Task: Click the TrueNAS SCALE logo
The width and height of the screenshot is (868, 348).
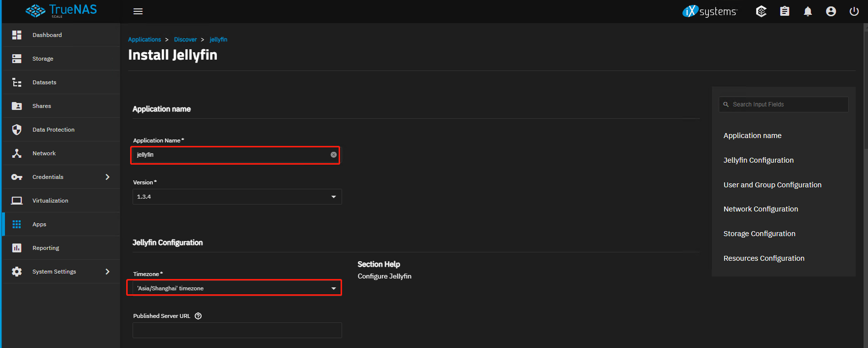Action: [61, 11]
